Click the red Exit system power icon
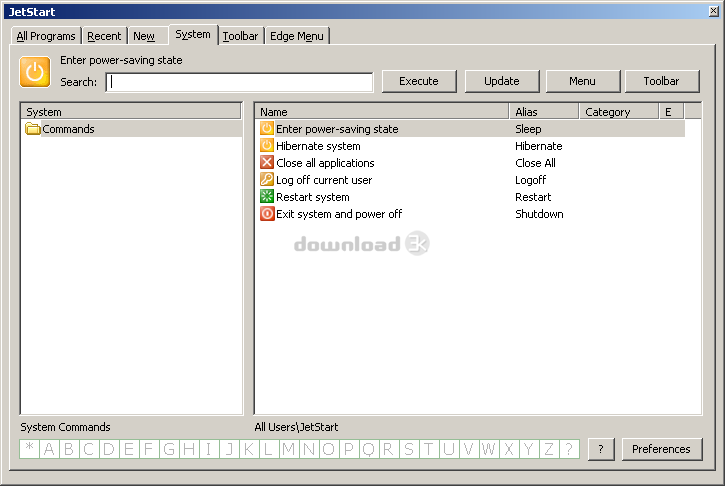The image size is (725, 486). tap(267, 214)
